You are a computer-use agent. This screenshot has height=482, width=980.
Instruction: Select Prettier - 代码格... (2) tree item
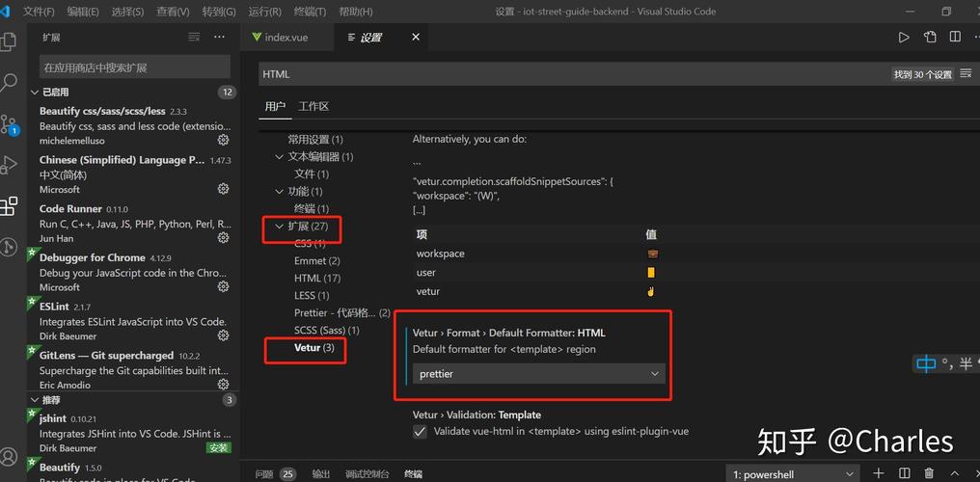coord(342,312)
